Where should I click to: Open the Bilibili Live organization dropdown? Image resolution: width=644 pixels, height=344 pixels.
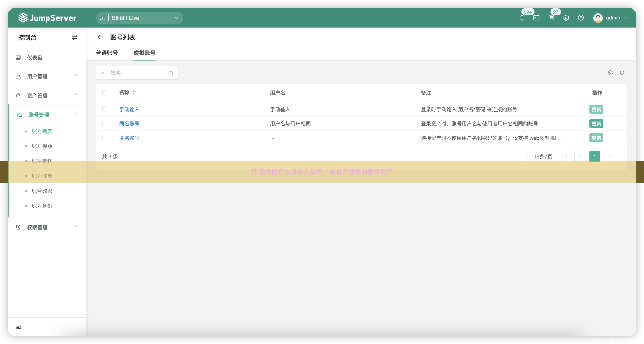(x=139, y=18)
